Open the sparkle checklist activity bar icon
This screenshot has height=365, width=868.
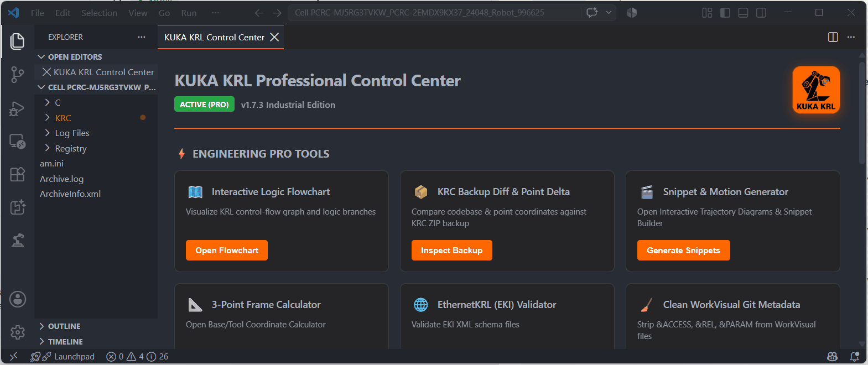(x=18, y=207)
